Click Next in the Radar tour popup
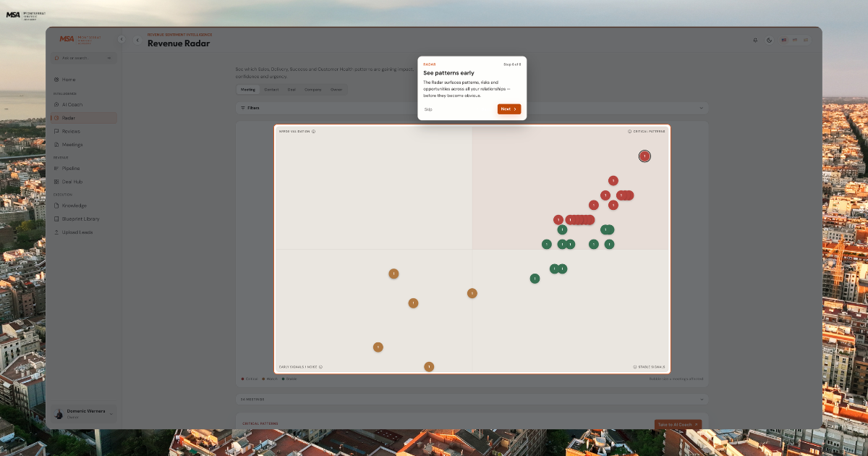Image resolution: width=868 pixels, height=456 pixels. (509, 109)
